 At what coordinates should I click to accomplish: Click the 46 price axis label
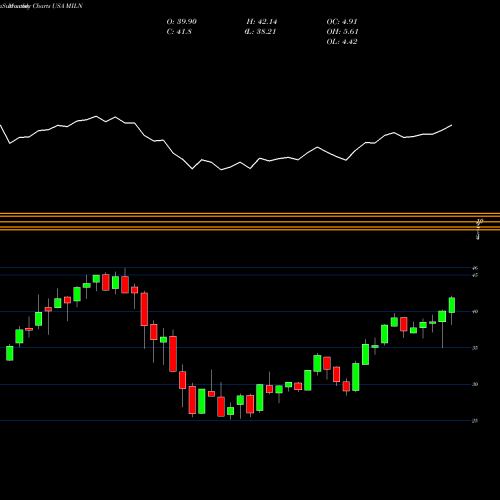click(x=475, y=268)
